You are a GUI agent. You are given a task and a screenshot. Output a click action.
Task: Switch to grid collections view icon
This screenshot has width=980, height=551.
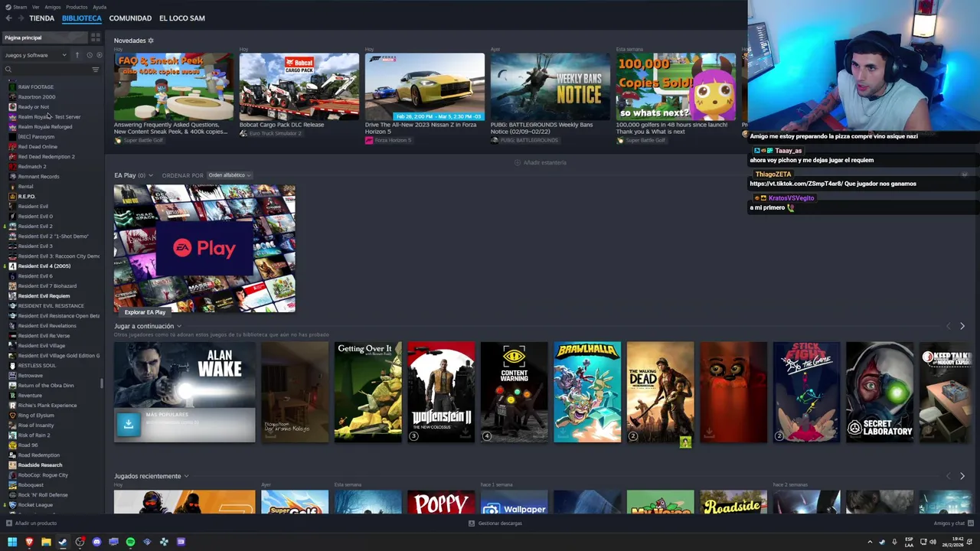point(96,37)
